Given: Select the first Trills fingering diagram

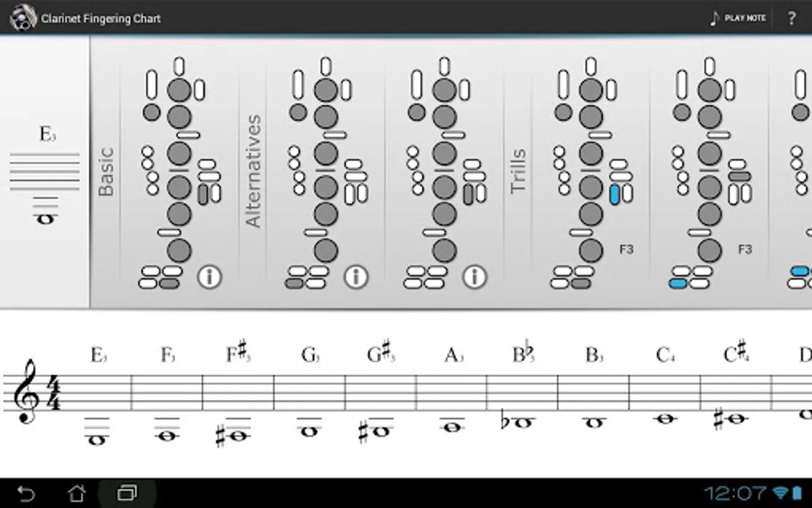Looking at the screenshot, I should (x=591, y=173).
